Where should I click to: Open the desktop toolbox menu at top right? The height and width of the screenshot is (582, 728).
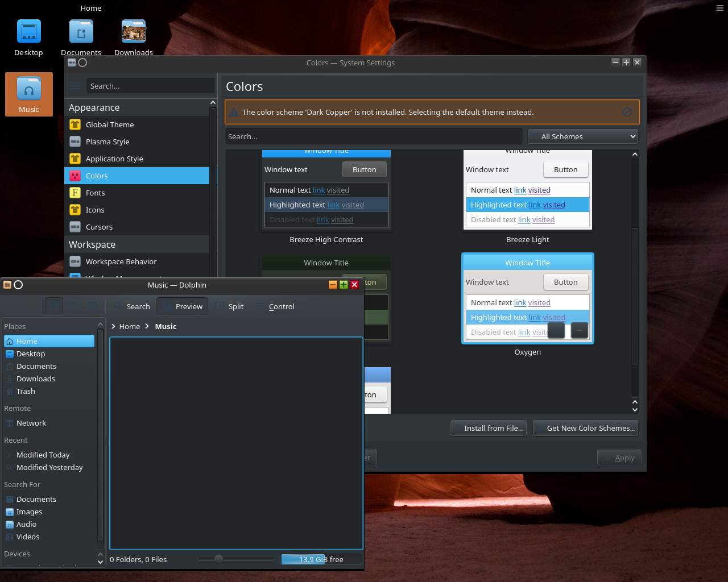[719, 8]
